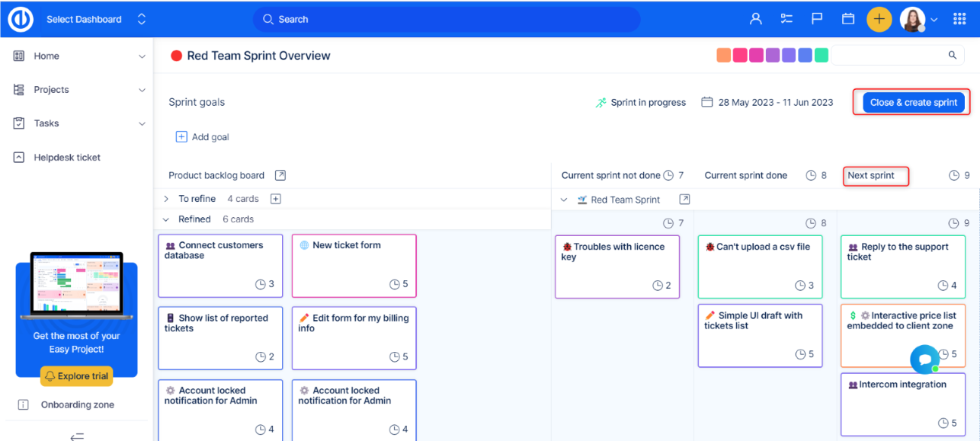980x441 pixels.
Task: Click the Close & create sprint button
Action: click(x=913, y=103)
